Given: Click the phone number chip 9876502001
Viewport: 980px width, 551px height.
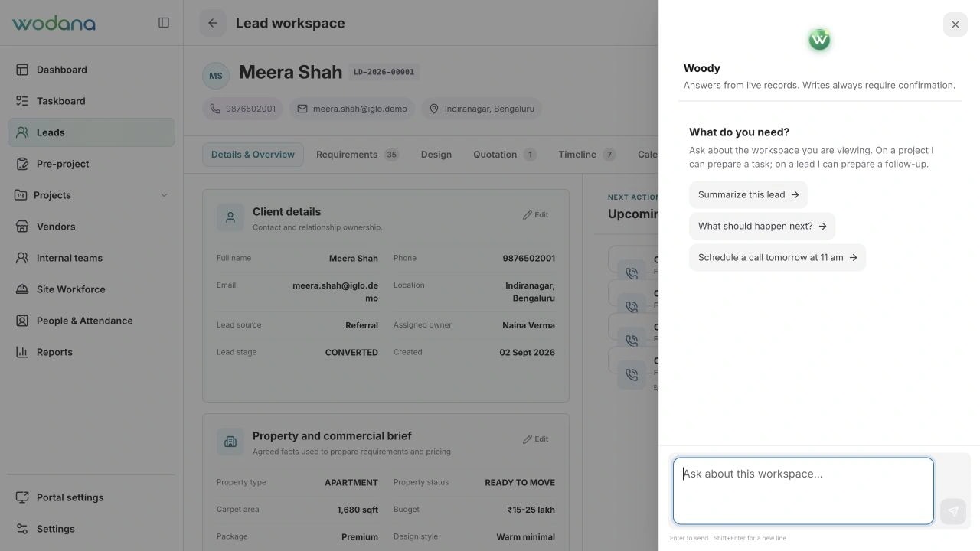Looking at the screenshot, I should point(243,109).
